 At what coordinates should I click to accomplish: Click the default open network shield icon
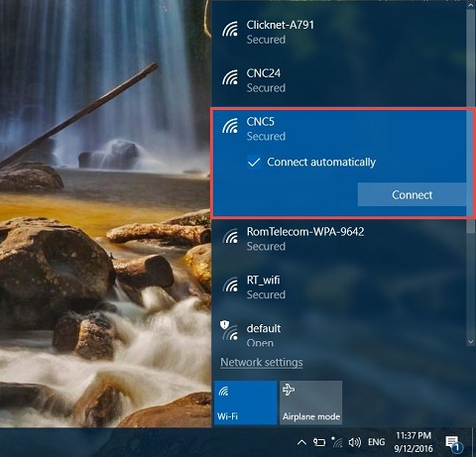pos(224,325)
